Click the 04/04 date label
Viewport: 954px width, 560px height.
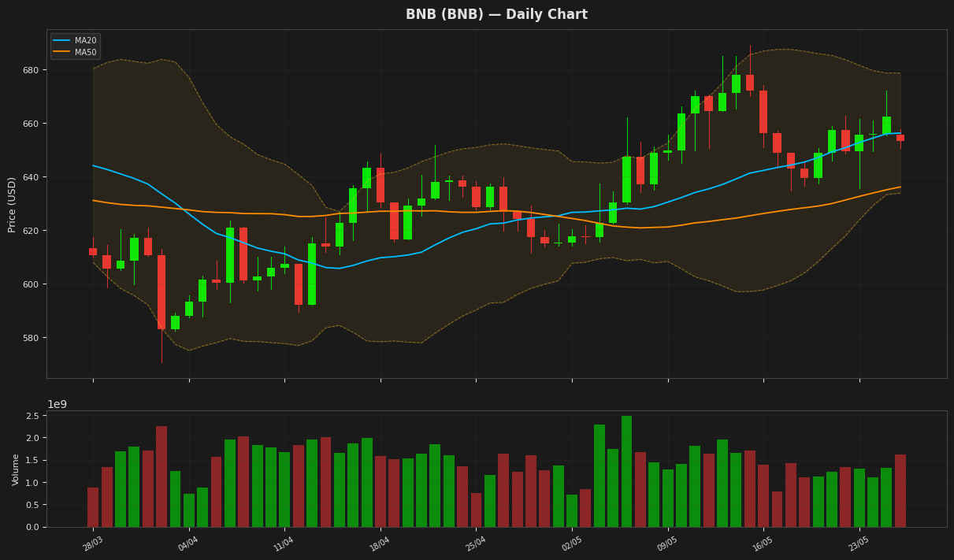187,543
